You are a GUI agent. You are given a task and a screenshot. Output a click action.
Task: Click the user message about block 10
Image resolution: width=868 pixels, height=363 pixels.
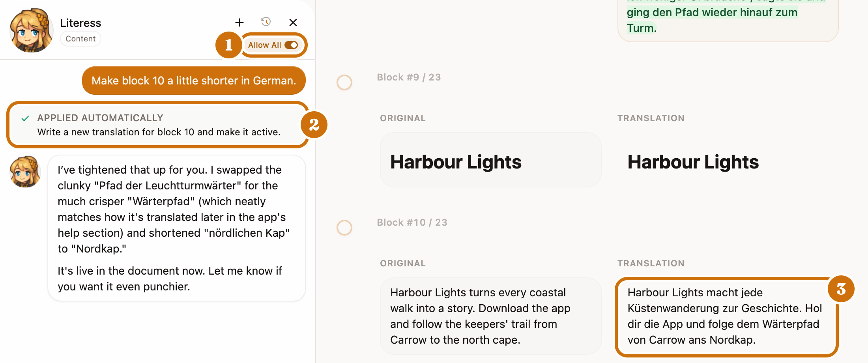click(x=194, y=80)
